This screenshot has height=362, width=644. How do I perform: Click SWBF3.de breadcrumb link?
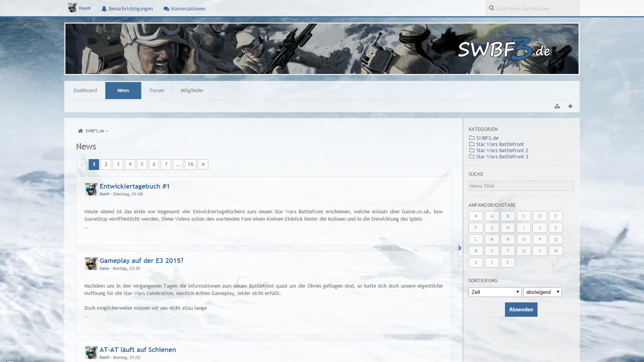pyautogui.click(x=95, y=131)
